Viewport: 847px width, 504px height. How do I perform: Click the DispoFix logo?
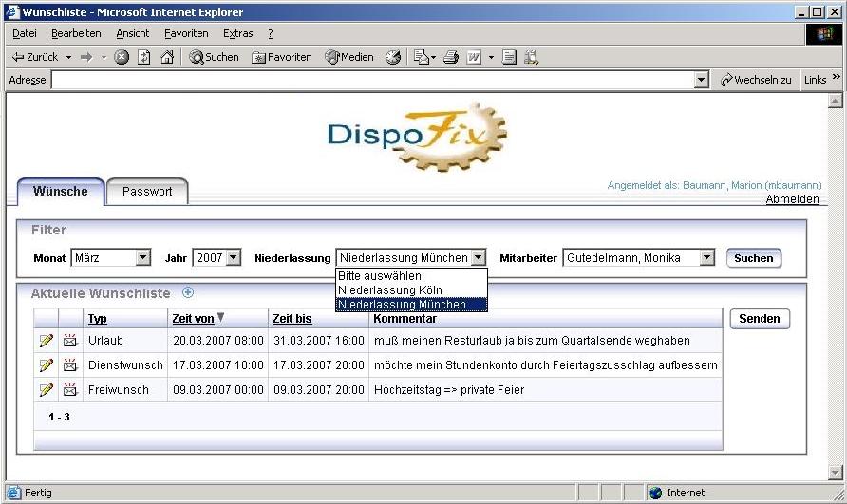417,136
